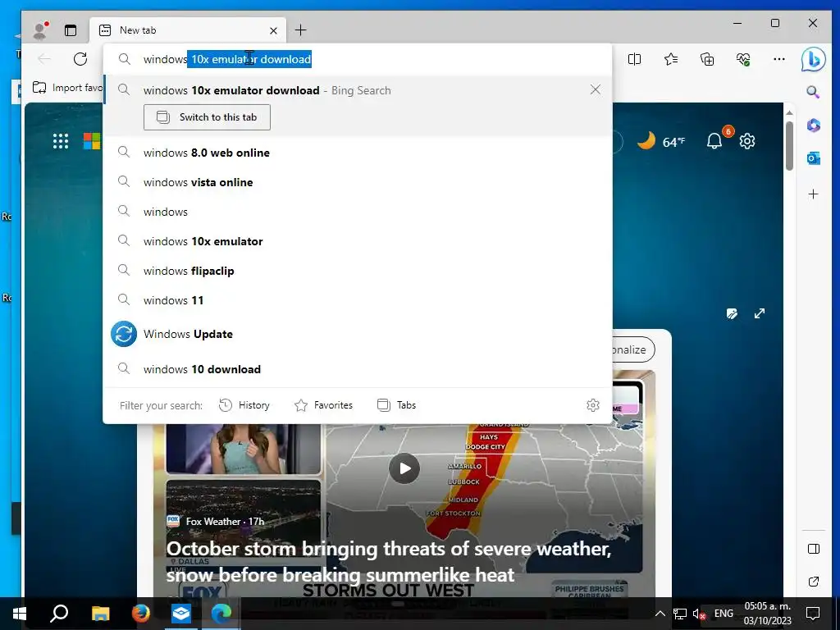Open the Collections icon

pos(707,59)
